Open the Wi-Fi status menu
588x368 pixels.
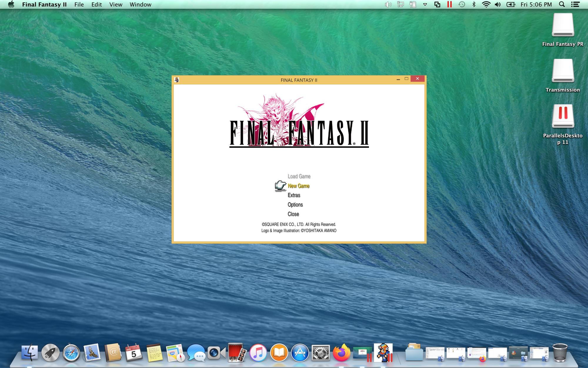486,4
